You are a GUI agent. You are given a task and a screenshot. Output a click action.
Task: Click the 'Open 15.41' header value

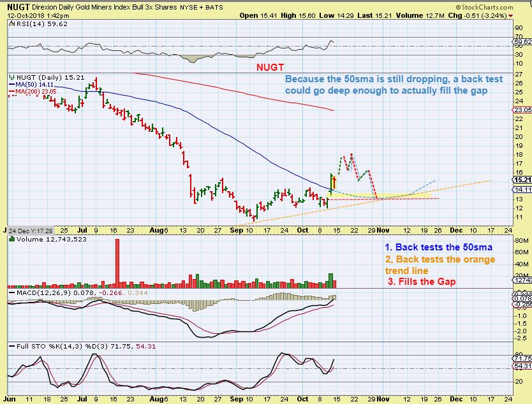[x=258, y=15]
